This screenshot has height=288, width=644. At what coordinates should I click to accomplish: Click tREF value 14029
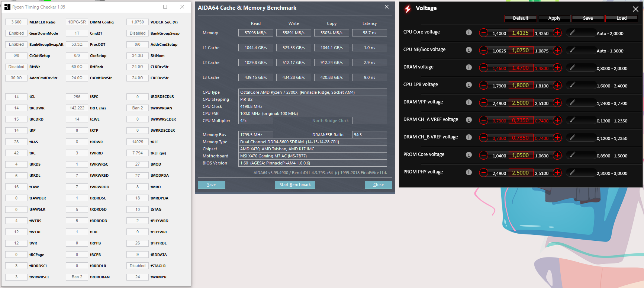pos(138,142)
